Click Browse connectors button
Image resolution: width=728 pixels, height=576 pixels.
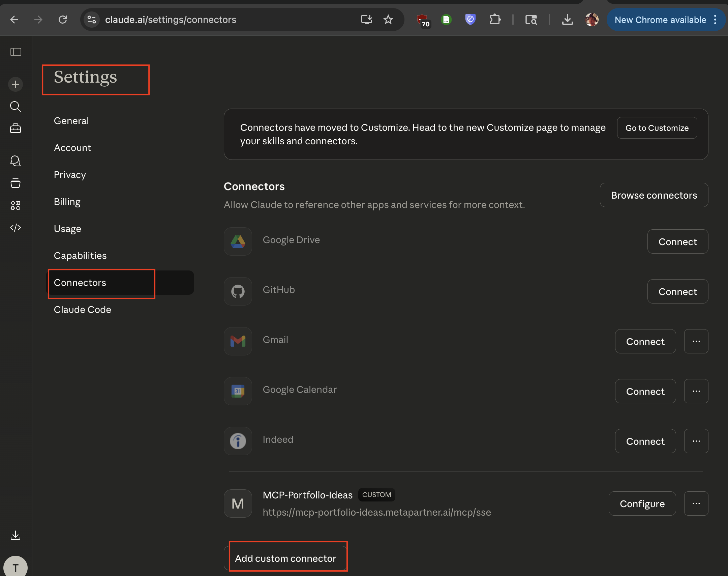[654, 195]
